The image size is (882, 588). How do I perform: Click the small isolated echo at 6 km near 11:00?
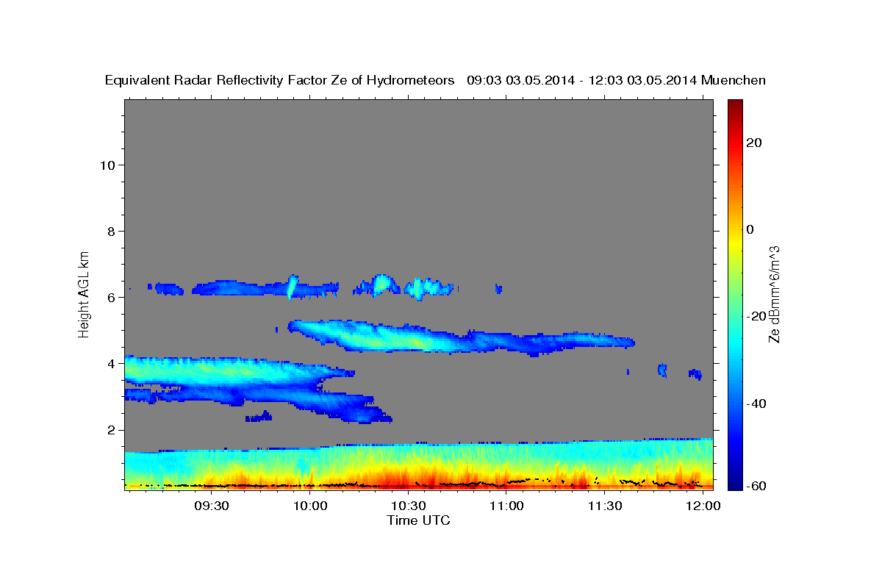498,289
